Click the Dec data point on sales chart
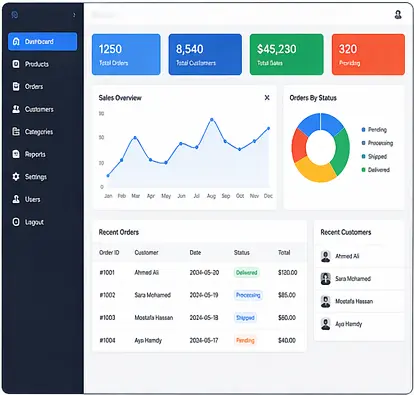 tap(268, 128)
